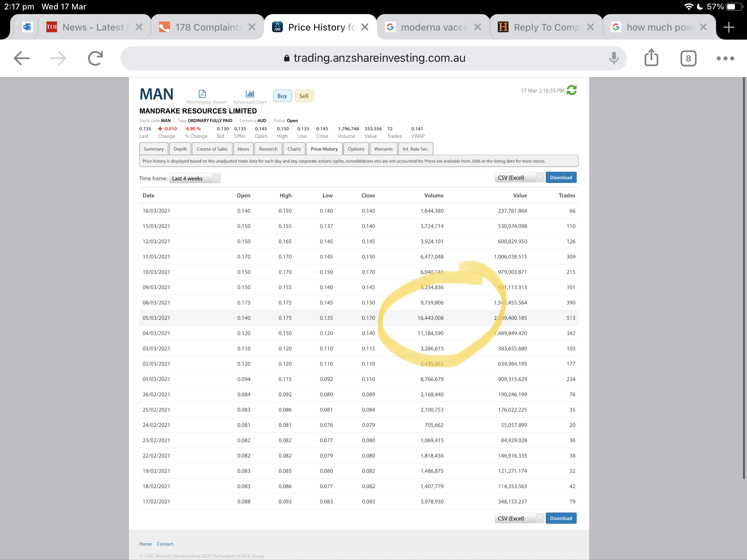Select the 17/02/2021 date cell
The height and width of the screenshot is (560, 747).
(x=156, y=501)
